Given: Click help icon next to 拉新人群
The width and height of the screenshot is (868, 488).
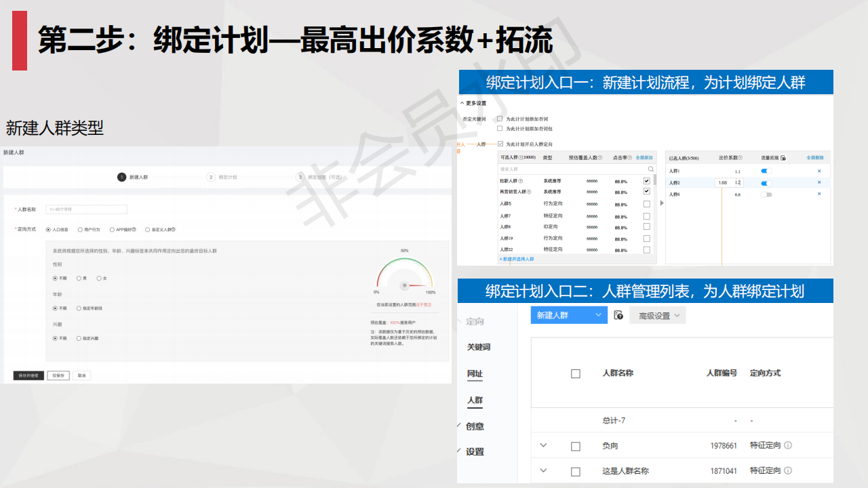Looking at the screenshot, I should coord(520,181).
